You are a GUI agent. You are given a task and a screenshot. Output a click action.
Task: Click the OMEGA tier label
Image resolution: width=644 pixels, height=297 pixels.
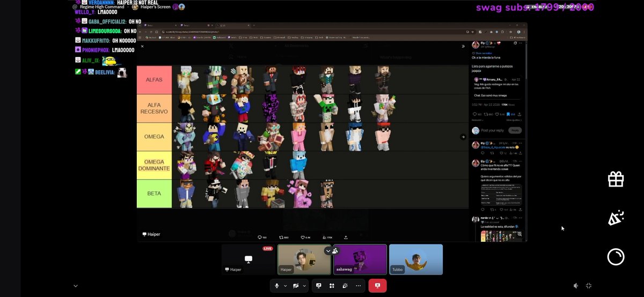click(154, 137)
